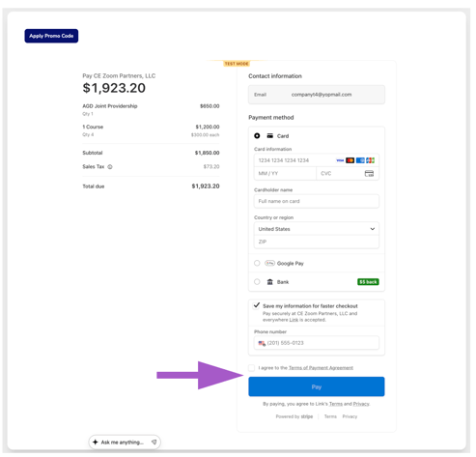Choose the Bank payment radio option
The width and height of the screenshot is (476, 457).
click(x=257, y=282)
